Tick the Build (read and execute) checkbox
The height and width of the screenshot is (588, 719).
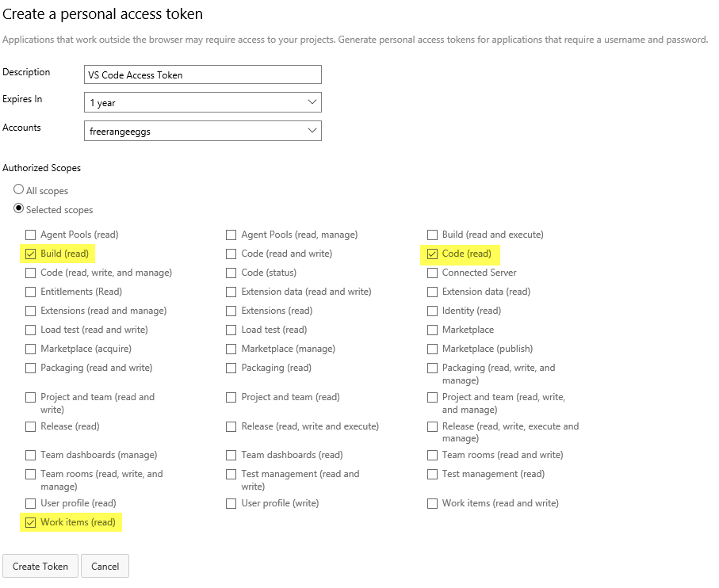coord(432,235)
